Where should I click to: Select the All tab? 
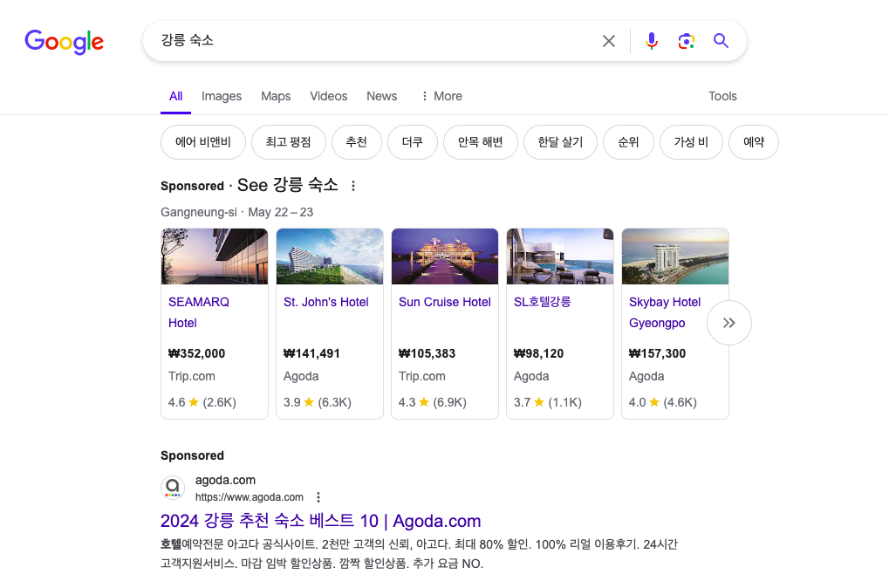click(175, 96)
